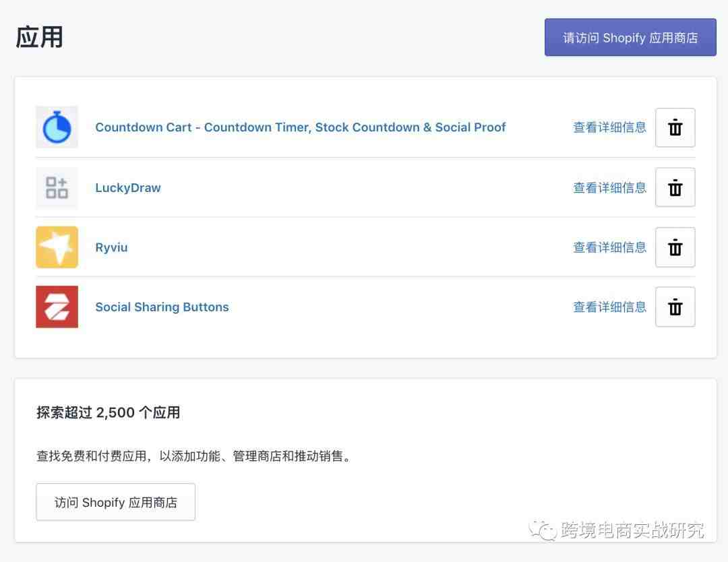Viewport: 728px width, 562px height.
Task: Click the 探索超过 2,500 个应用 heading
Action: click(x=108, y=412)
